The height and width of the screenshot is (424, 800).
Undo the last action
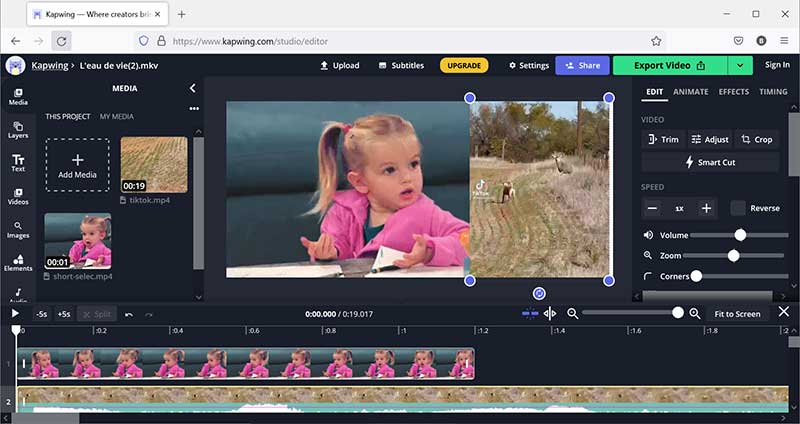pos(129,314)
